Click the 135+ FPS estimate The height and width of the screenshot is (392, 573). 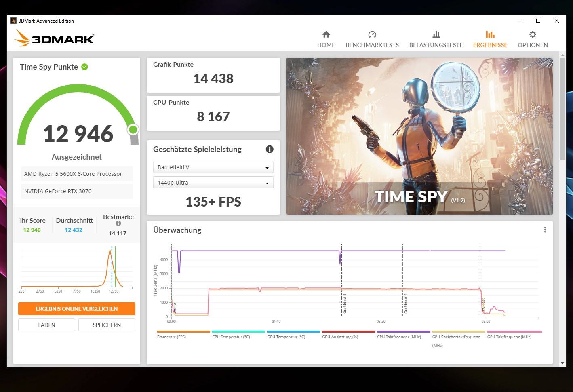[x=213, y=202]
